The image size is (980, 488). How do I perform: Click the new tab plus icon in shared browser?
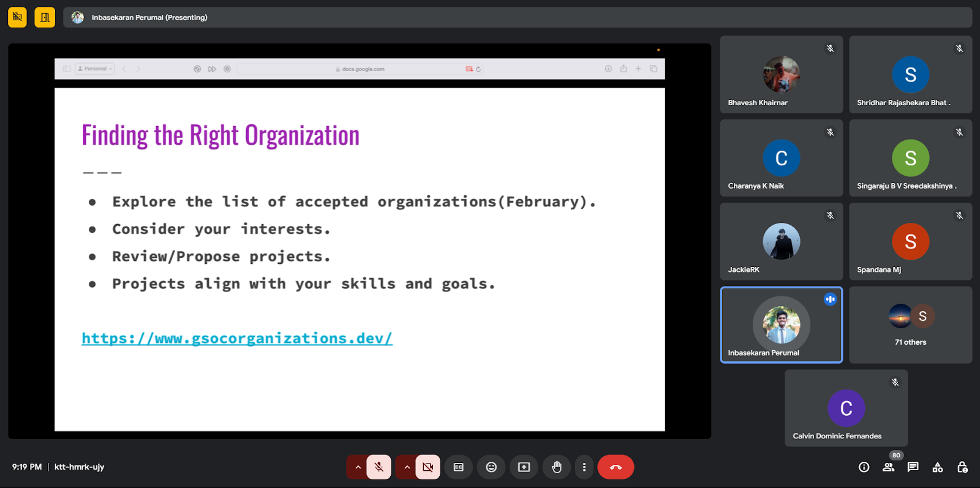638,69
